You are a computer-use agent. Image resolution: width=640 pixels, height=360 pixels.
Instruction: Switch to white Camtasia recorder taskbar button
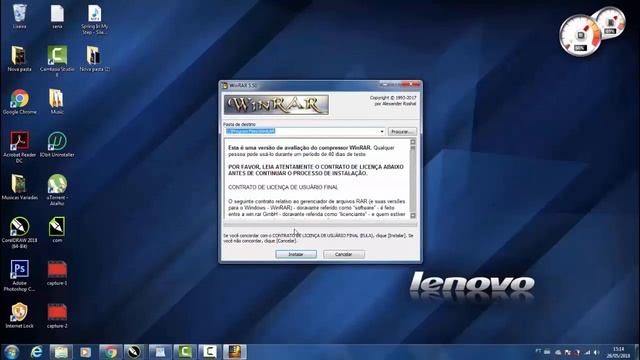pyautogui.click(x=209, y=352)
